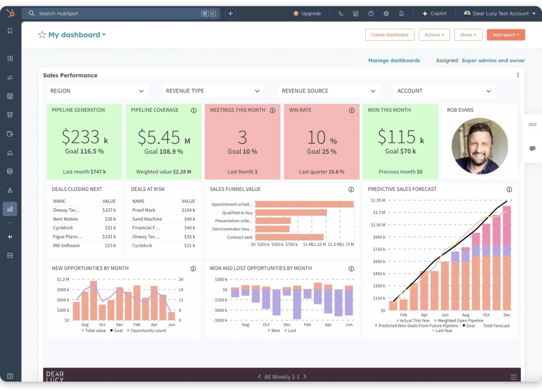Select the Reporting bar chart sidebar icon
The width and height of the screenshot is (542, 392).
click(x=10, y=209)
